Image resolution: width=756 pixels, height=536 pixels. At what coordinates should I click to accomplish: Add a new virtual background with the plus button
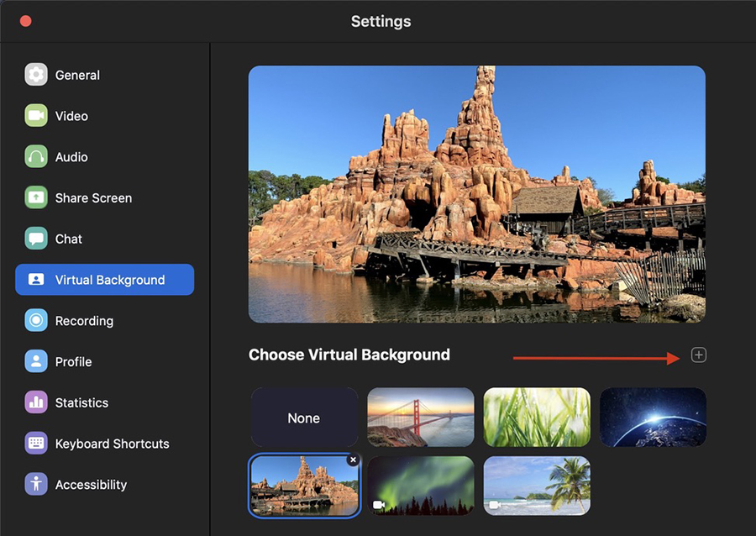click(x=698, y=355)
